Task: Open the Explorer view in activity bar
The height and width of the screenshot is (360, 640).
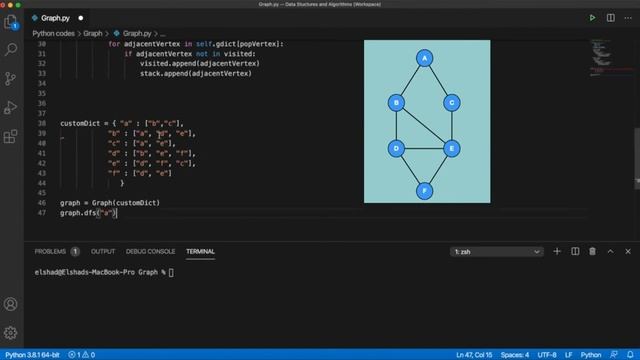Action: coord(11,22)
